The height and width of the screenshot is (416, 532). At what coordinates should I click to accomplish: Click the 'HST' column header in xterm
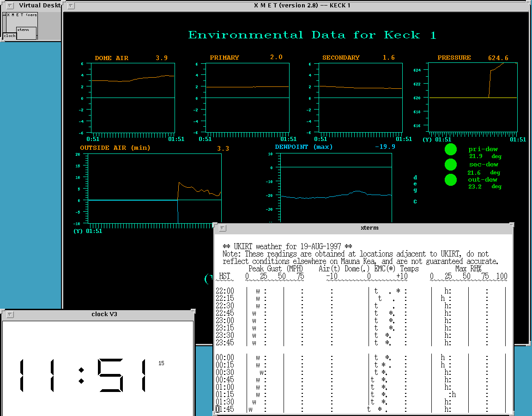[224, 276]
